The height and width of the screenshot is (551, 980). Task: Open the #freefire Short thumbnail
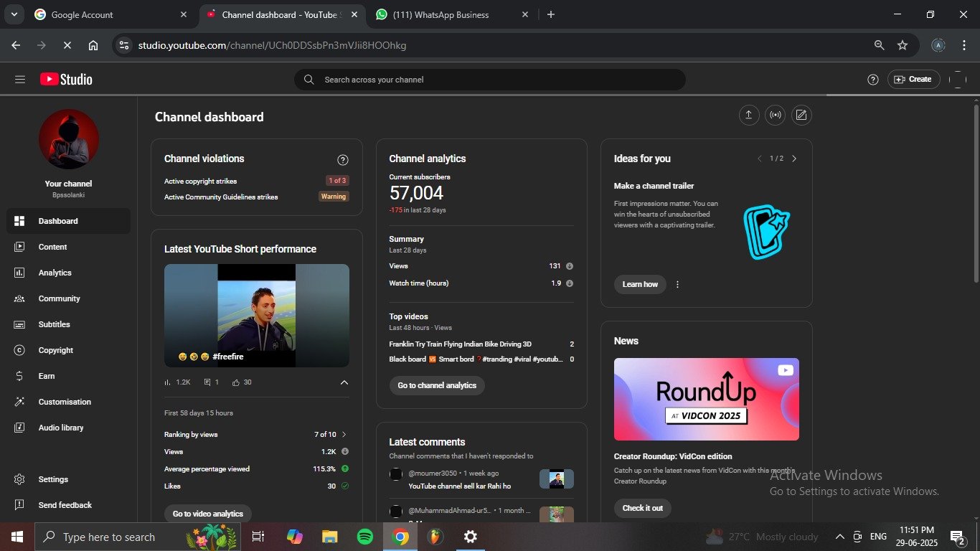point(257,316)
